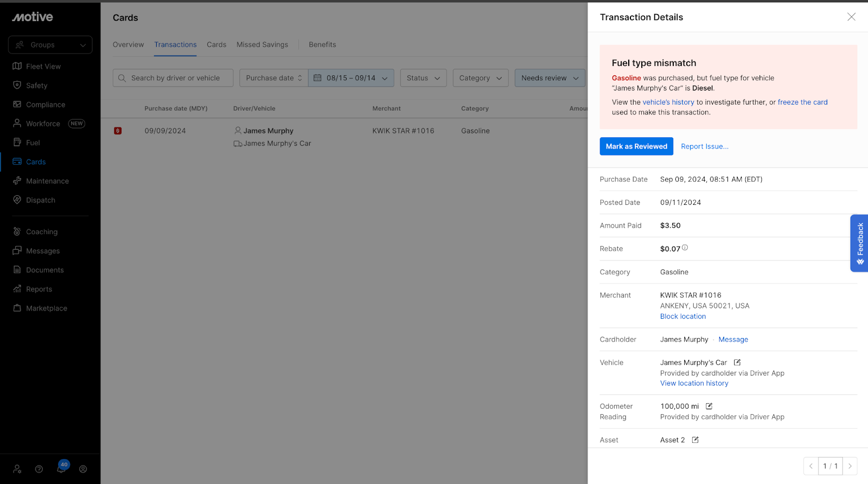Open the Category filter dropdown

[480, 78]
